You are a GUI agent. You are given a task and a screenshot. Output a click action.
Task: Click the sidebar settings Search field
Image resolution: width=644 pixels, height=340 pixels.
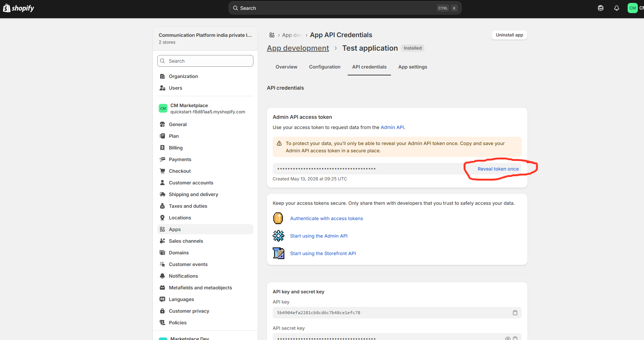tap(205, 61)
